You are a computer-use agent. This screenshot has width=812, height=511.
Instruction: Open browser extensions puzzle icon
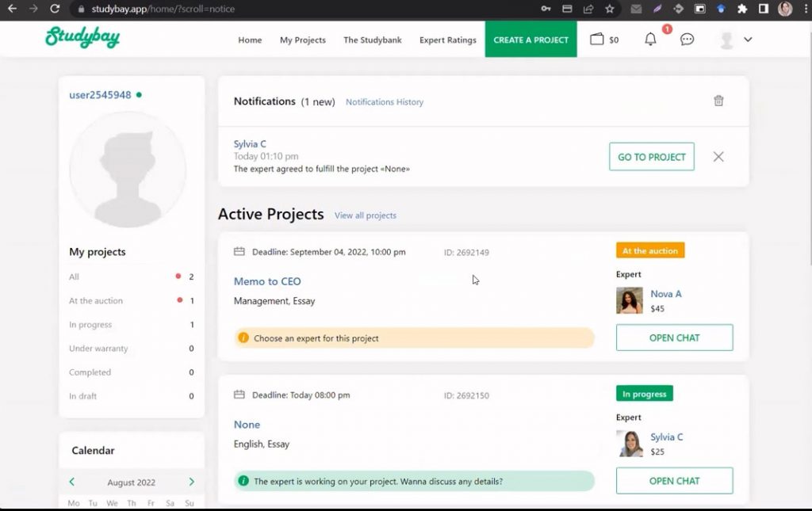pos(742,9)
